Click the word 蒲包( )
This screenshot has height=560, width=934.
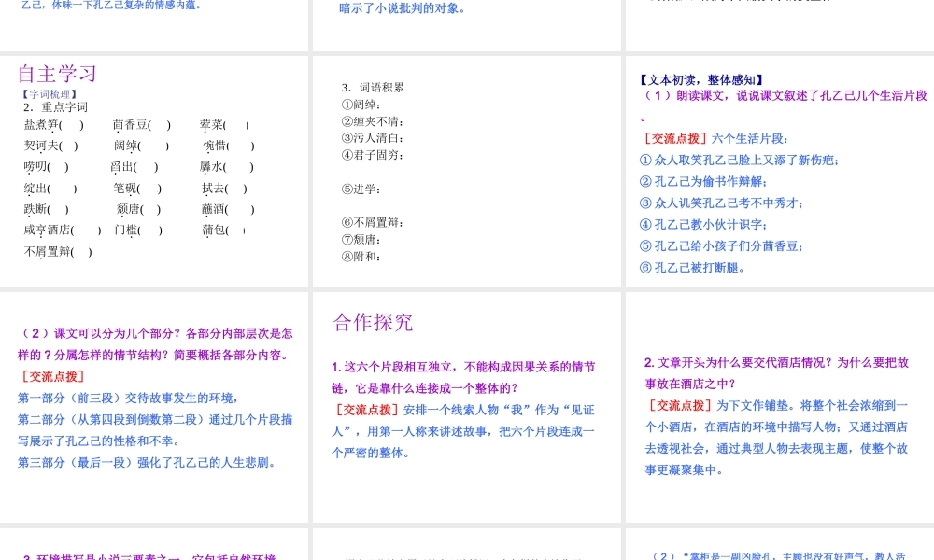pyautogui.click(x=224, y=231)
